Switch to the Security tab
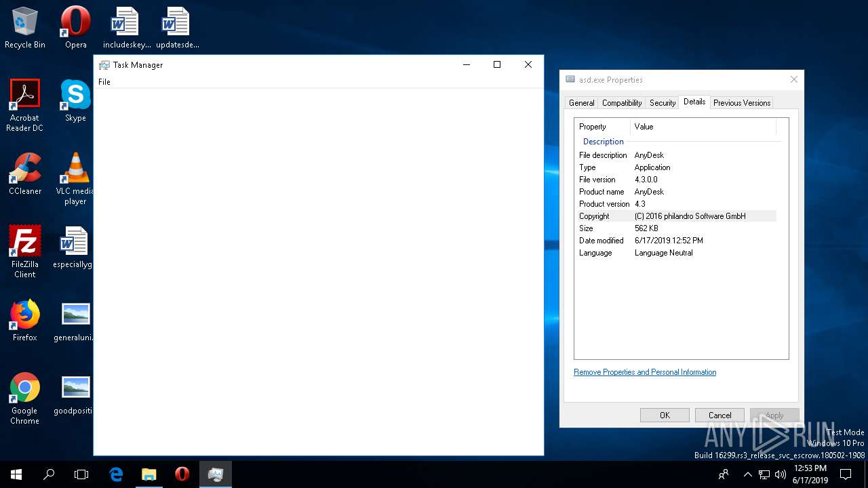The width and height of the screenshot is (868, 488). coord(663,103)
